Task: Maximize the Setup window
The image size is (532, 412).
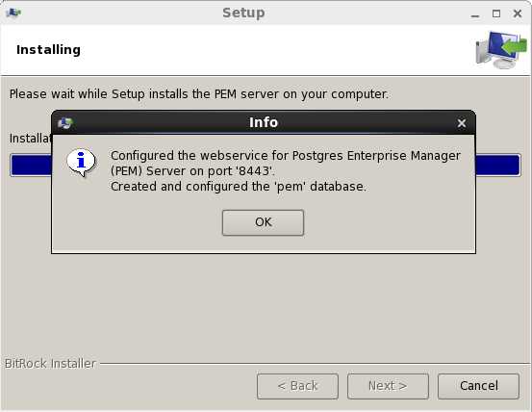Action: (496, 13)
